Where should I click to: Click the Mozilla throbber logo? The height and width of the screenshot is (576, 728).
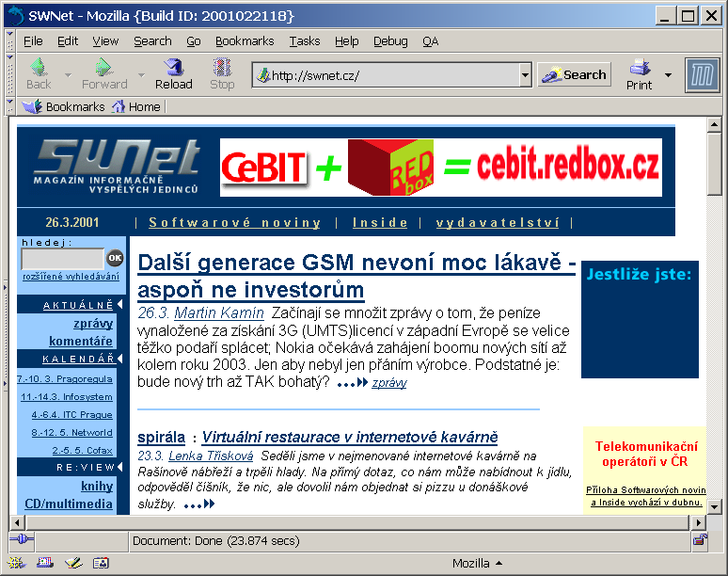[702, 74]
